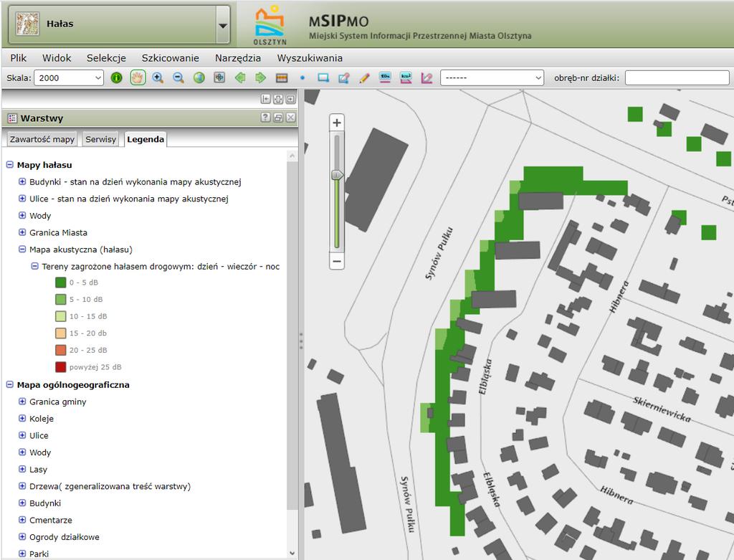Choose the zoom out magnifier tool
Viewport: 734px width, 560px height.
pyautogui.click(x=178, y=77)
